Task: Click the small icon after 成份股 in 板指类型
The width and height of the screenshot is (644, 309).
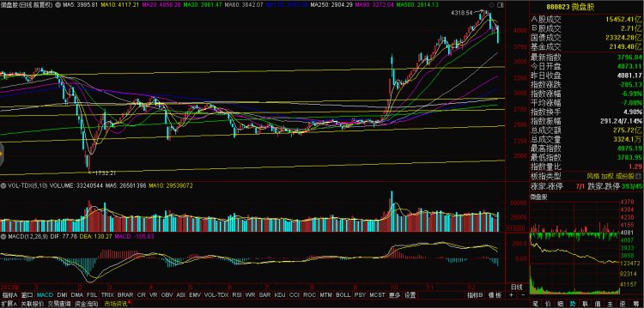Action: [x=638, y=176]
